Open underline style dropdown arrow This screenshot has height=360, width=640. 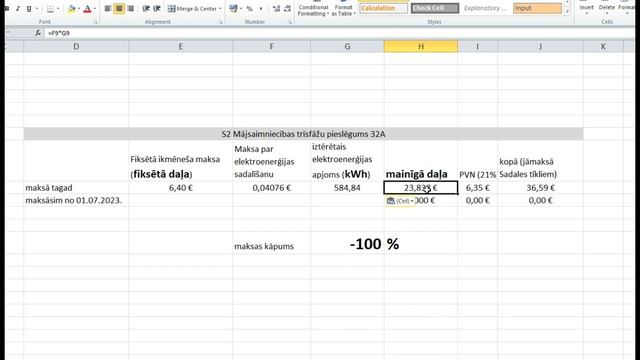click(x=37, y=9)
